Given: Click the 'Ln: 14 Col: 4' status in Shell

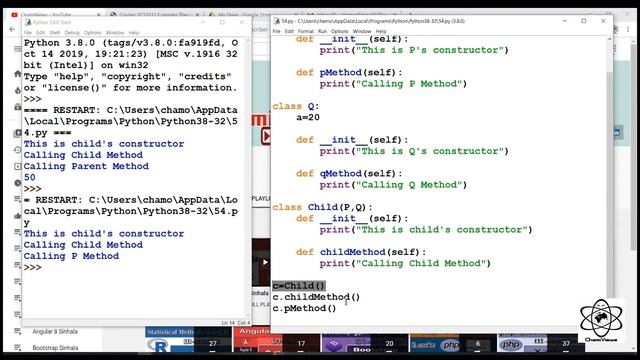Looking at the screenshot, I should [236, 323].
